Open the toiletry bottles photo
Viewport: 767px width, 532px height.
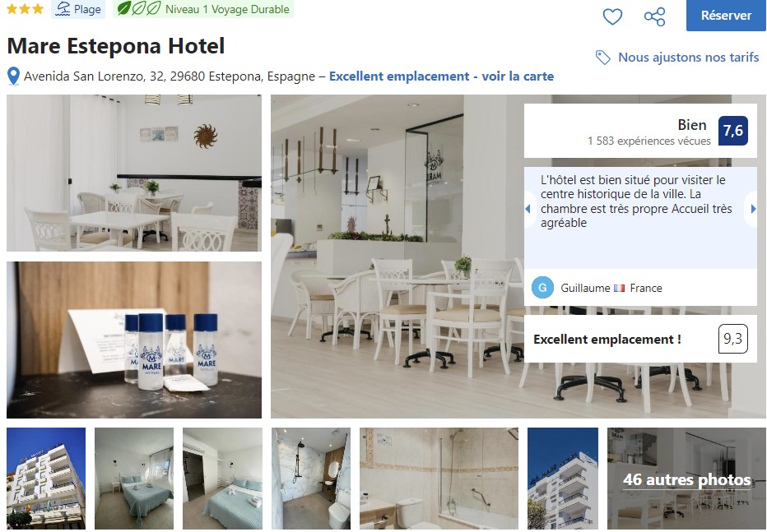[x=134, y=340]
